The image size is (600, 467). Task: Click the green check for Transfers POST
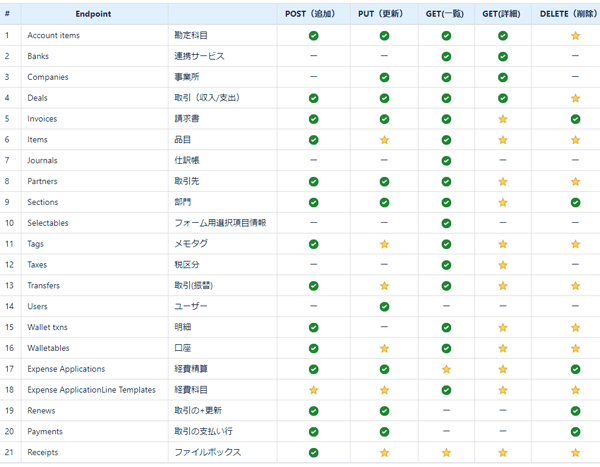(313, 286)
